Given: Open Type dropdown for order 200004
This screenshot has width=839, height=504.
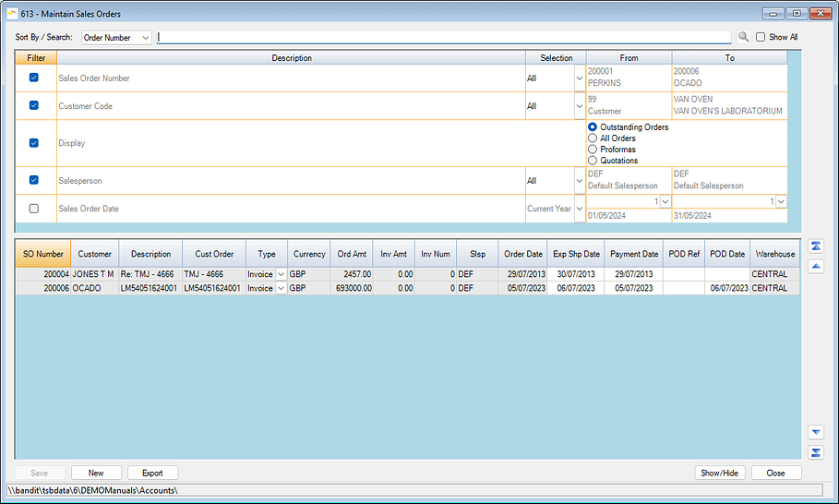Looking at the screenshot, I should [281, 274].
